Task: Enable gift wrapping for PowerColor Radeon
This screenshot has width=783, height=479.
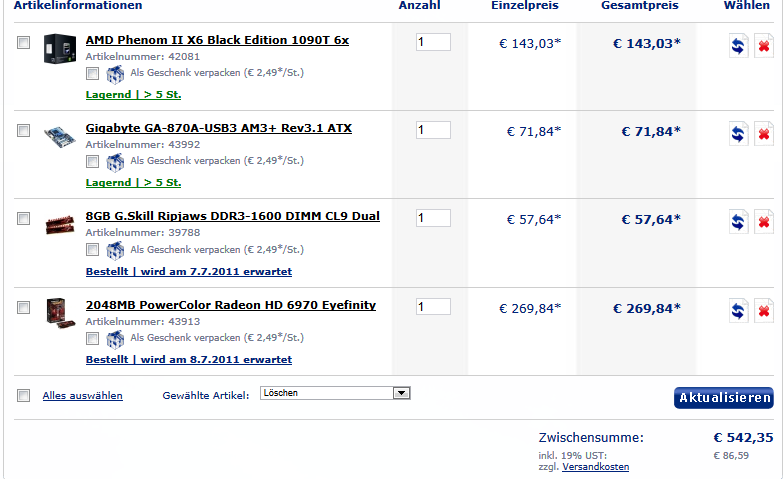Action: (92, 339)
